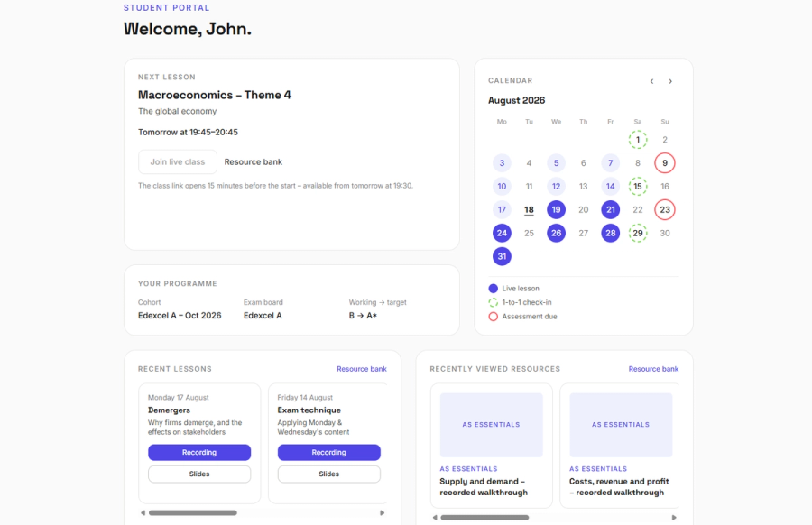Screen dimensions: 812x525
Task: Click the Live lesson legend marker
Action: 493,289
